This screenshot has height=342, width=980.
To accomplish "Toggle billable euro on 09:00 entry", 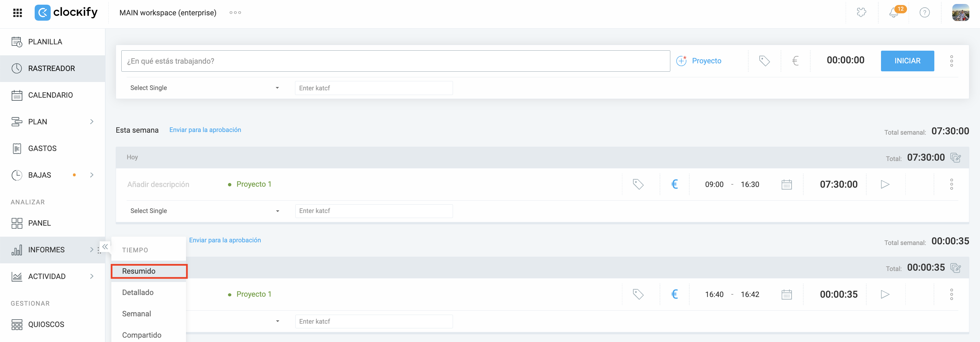I will 675,185.
